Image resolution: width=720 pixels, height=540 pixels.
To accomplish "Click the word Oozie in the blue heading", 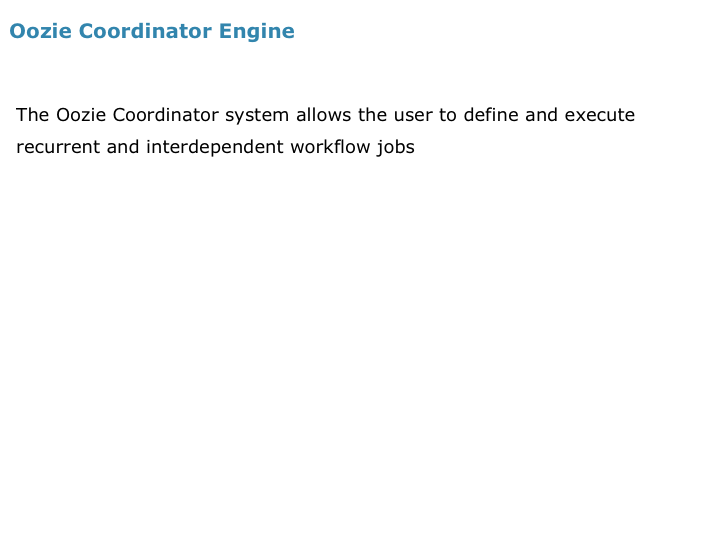I will (40, 31).
